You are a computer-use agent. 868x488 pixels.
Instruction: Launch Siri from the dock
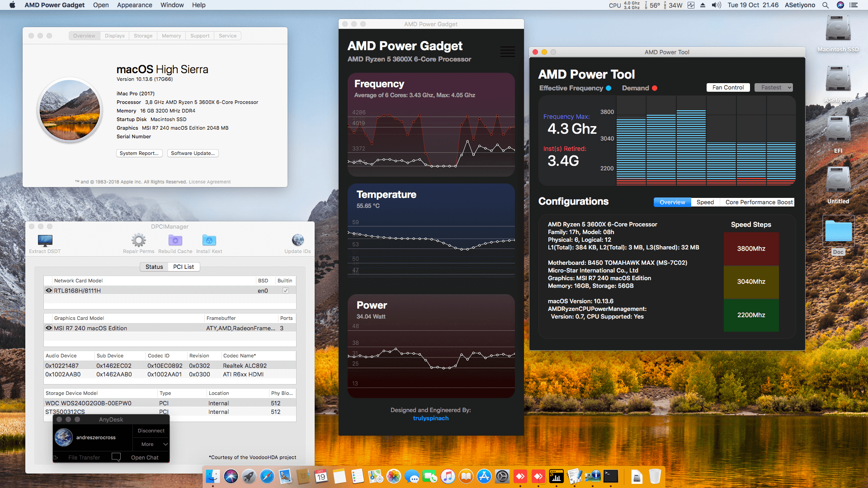(231, 476)
